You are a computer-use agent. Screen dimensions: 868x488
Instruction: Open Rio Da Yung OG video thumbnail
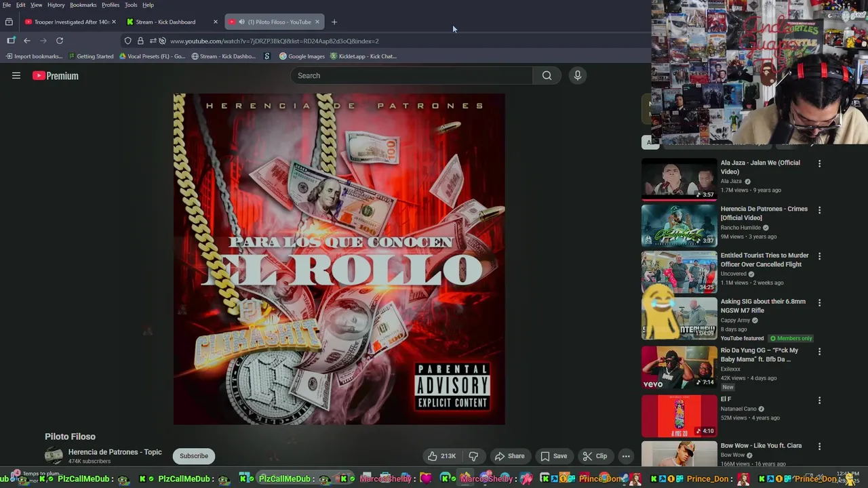click(679, 367)
